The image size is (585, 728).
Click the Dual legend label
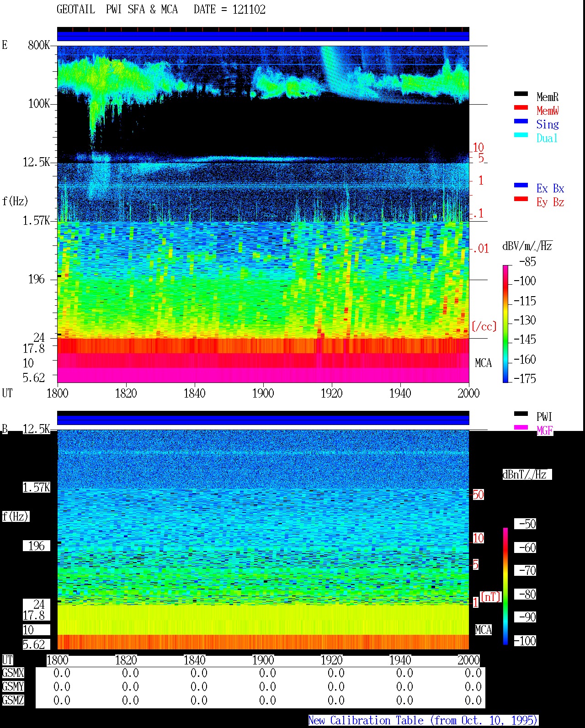tap(548, 138)
